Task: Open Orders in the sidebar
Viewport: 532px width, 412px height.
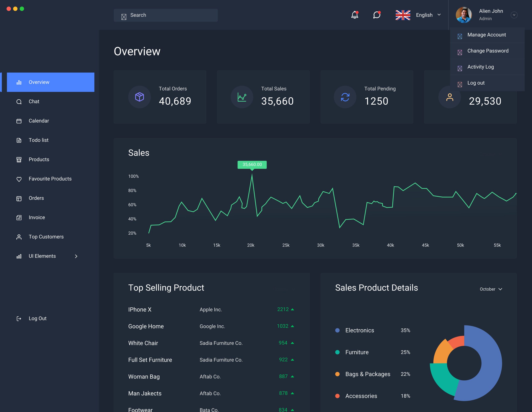Action: point(50,198)
